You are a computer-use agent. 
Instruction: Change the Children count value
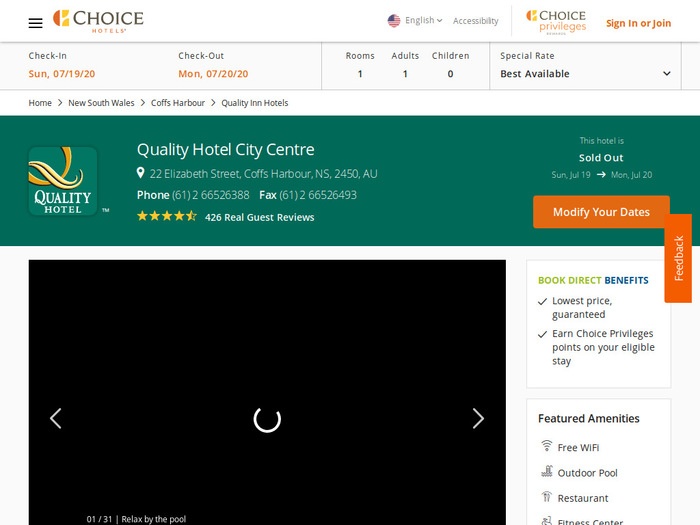click(x=450, y=74)
